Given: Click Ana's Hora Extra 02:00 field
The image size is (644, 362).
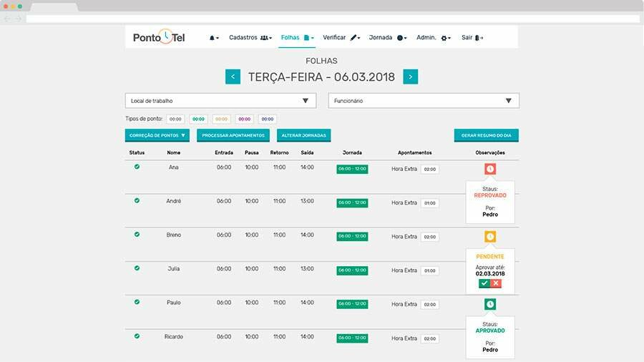Looking at the screenshot, I should [429, 169].
